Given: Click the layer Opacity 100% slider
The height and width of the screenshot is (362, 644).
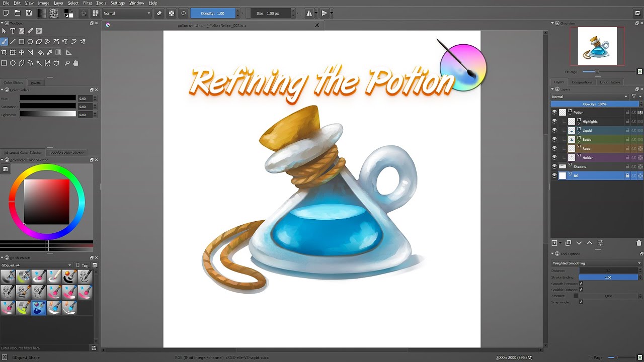Looking at the screenshot, I should click(594, 104).
